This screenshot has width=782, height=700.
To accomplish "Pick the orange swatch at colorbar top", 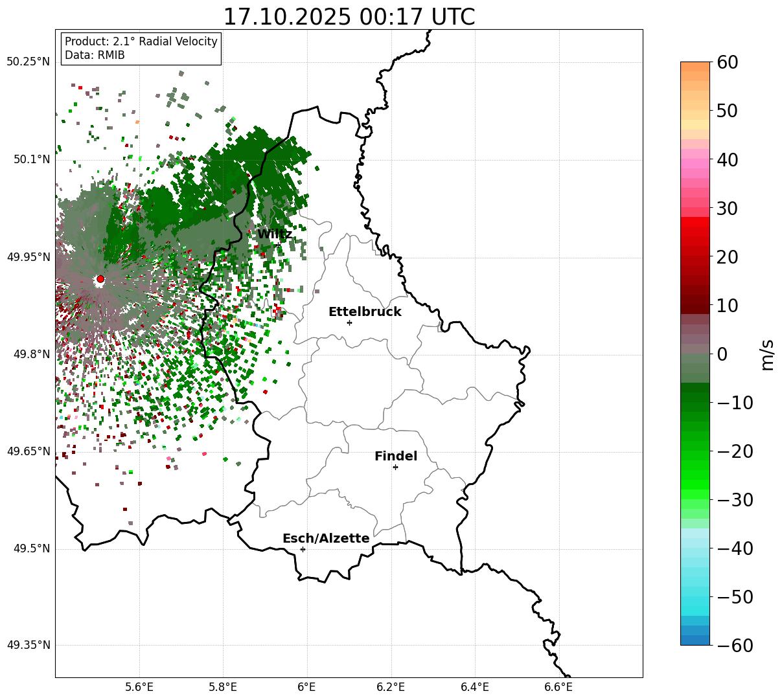I will 695,67.
